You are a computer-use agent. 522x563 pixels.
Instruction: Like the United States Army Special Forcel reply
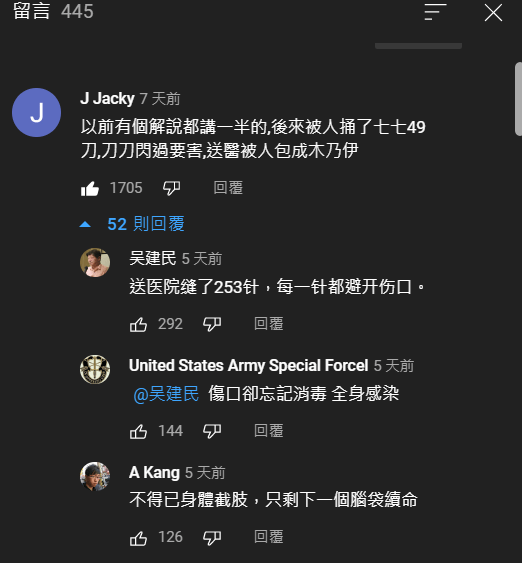(138, 431)
